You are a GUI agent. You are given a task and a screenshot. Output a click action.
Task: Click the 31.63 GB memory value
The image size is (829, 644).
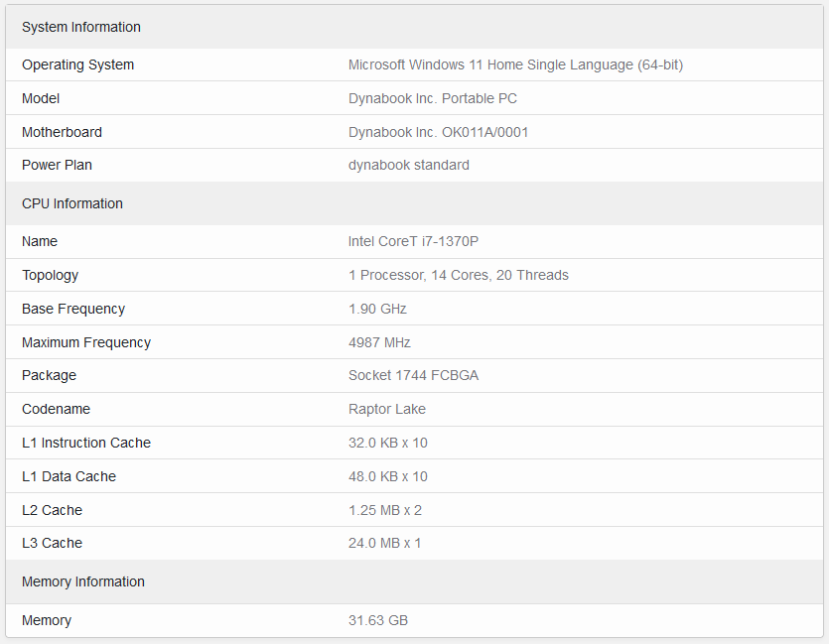[378, 621]
